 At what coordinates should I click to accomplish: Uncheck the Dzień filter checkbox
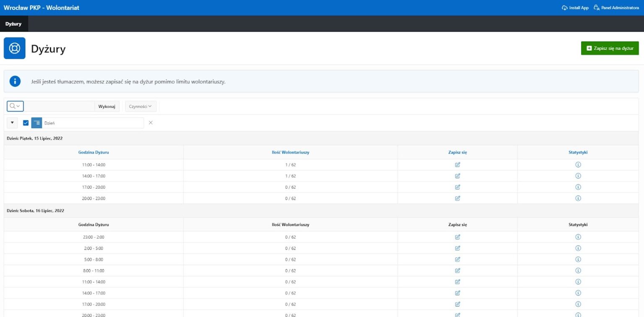[26, 122]
